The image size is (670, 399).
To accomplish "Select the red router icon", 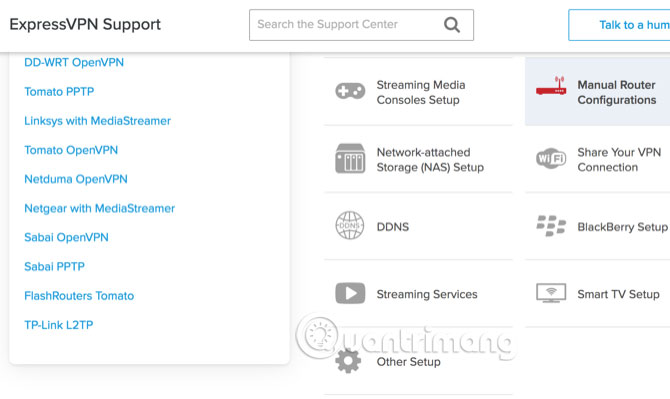I will [551, 86].
